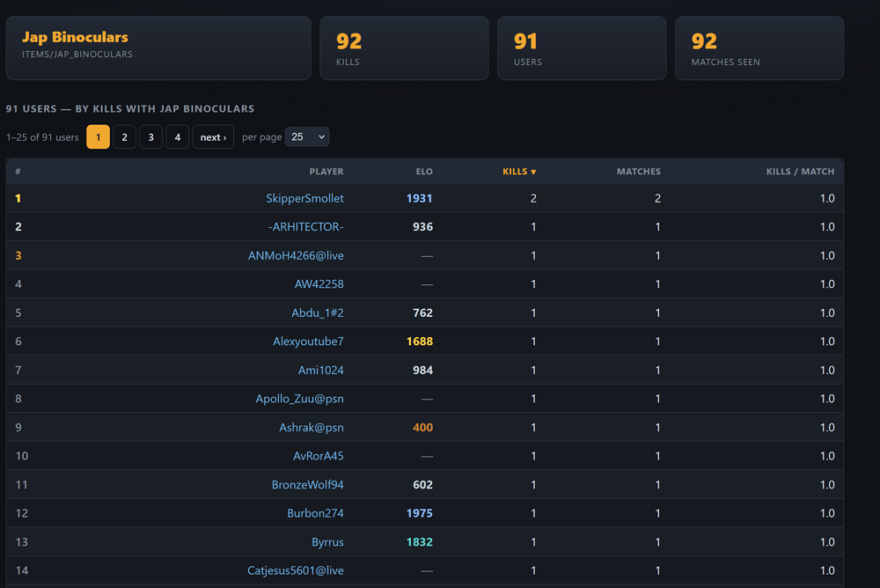Click rank number 14 in table
This screenshot has height=588, width=880.
tap(22, 570)
